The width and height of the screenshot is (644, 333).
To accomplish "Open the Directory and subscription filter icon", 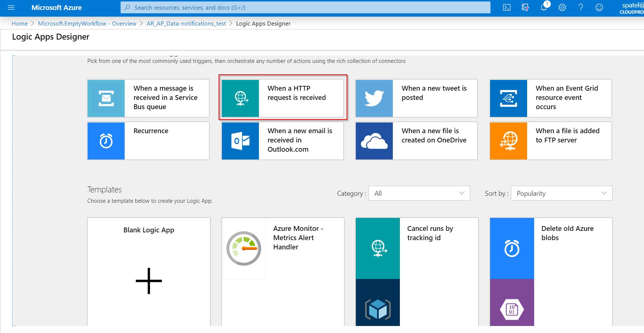I will tap(525, 7).
